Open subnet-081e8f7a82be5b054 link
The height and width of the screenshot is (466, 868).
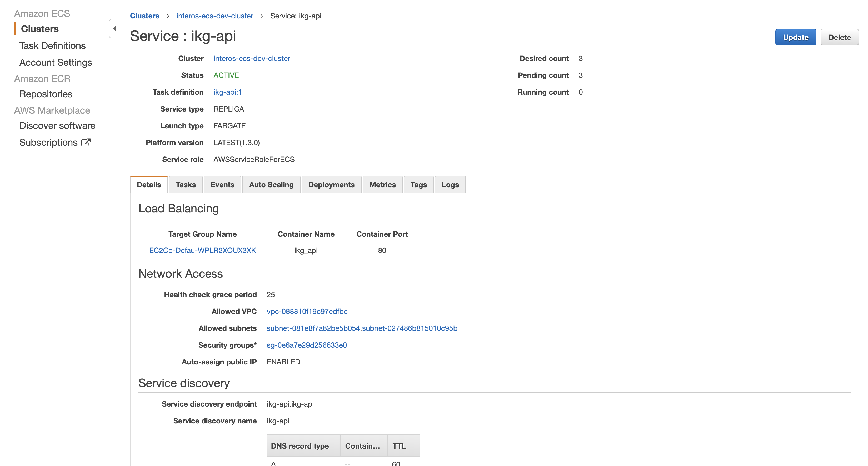pyautogui.click(x=313, y=328)
